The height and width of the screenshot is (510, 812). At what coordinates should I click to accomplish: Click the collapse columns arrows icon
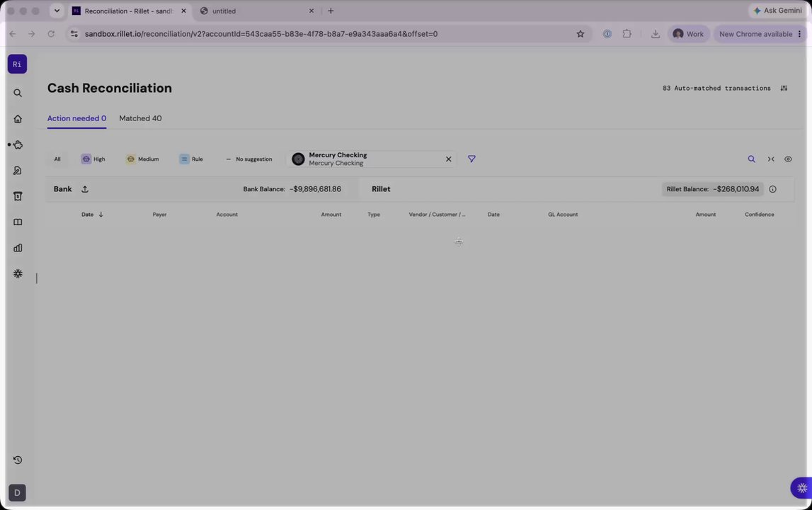coord(771,159)
